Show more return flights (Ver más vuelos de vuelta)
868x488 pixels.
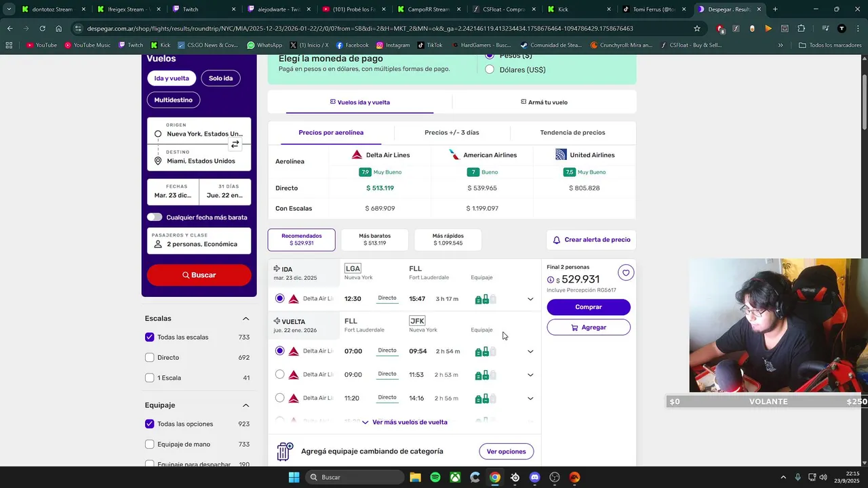tap(405, 422)
